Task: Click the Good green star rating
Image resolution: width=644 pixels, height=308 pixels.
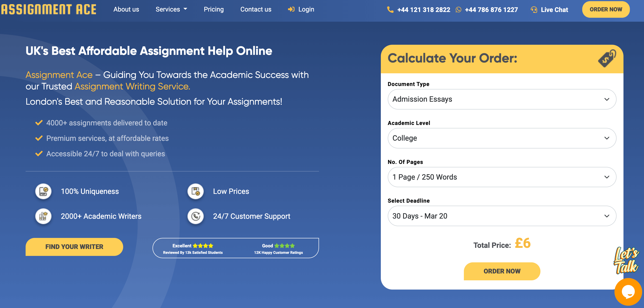Action: [x=284, y=246]
